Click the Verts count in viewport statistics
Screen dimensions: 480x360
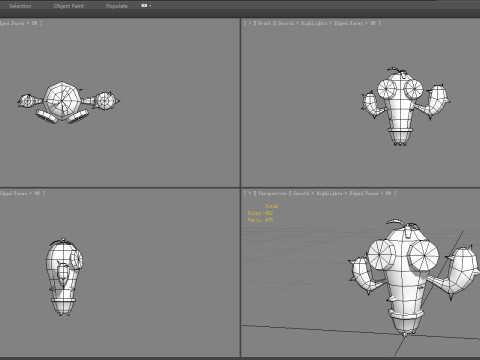click(260, 220)
